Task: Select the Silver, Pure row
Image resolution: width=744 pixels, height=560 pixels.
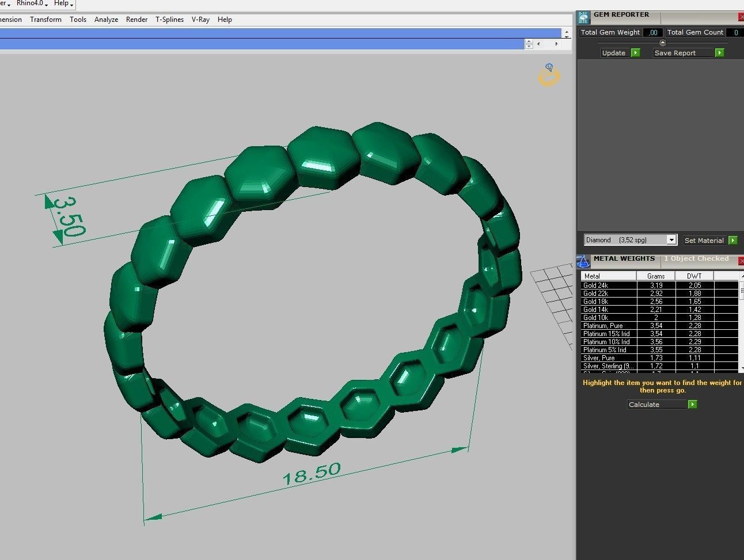Action: click(660, 358)
